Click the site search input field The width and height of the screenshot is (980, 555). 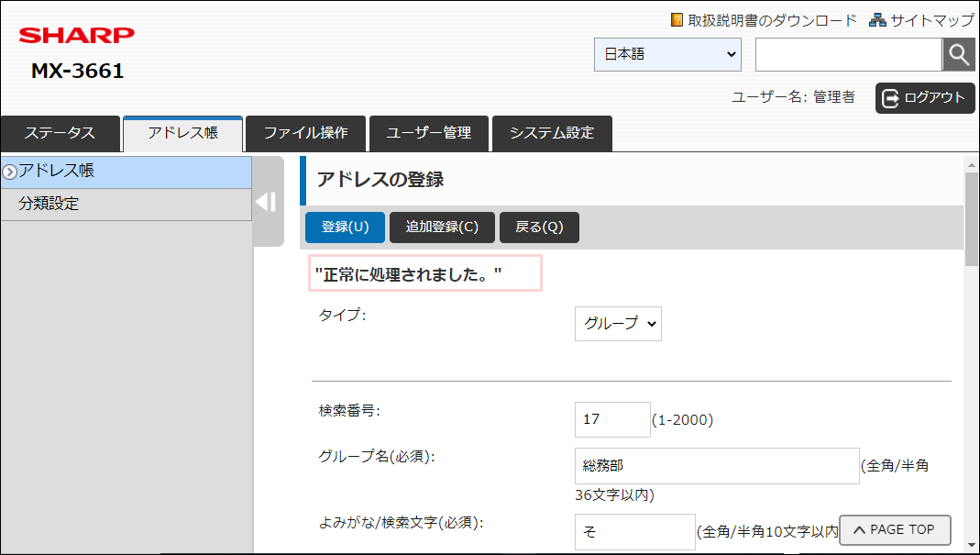pos(849,54)
